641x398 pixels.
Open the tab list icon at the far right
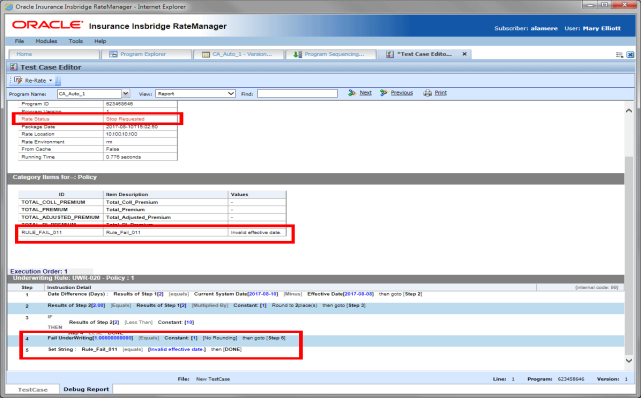pyautogui.click(x=620, y=54)
